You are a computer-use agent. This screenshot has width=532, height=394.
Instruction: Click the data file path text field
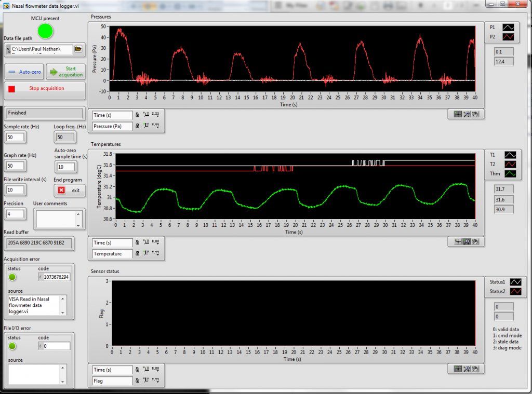coord(42,50)
